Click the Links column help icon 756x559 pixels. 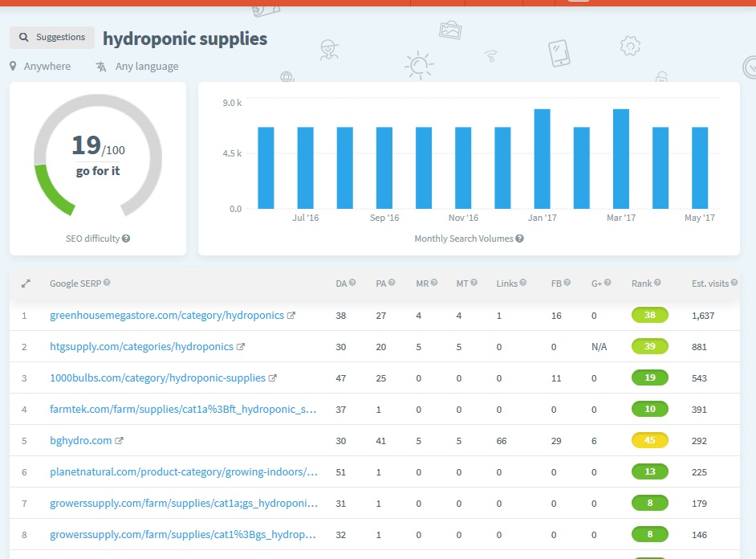click(x=523, y=283)
